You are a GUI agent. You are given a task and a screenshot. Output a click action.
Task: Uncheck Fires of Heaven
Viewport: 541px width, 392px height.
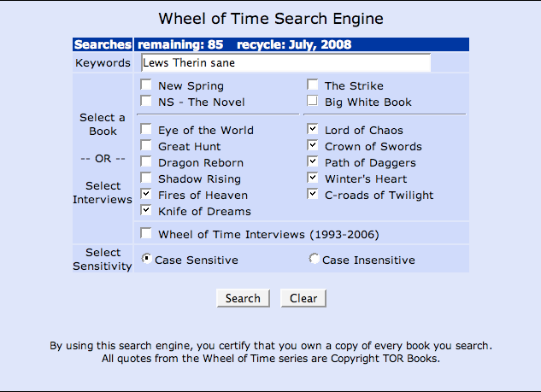(x=146, y=194)
